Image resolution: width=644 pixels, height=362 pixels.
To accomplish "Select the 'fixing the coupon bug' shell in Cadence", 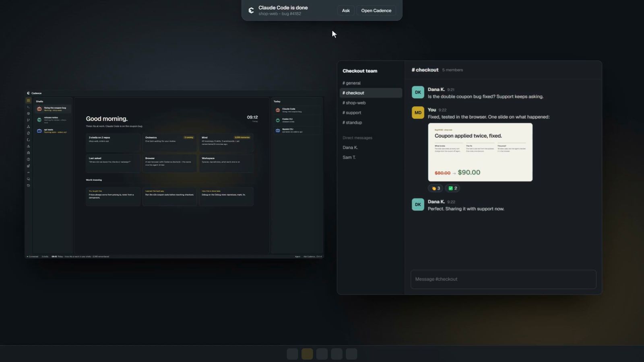I will pyautogui.click(x=53, y=109).
